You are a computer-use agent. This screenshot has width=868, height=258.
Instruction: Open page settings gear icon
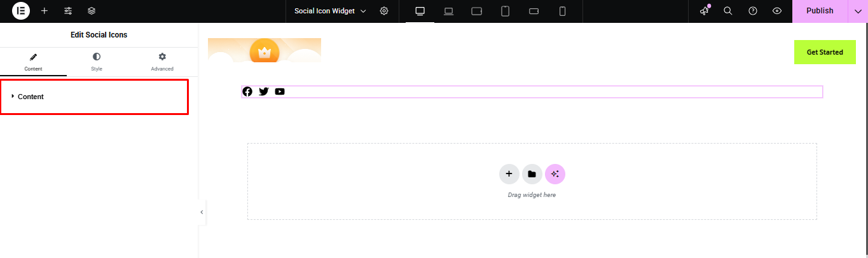(384, 11)
